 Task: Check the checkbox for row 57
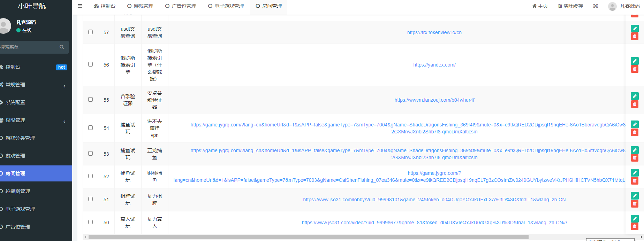90,32
